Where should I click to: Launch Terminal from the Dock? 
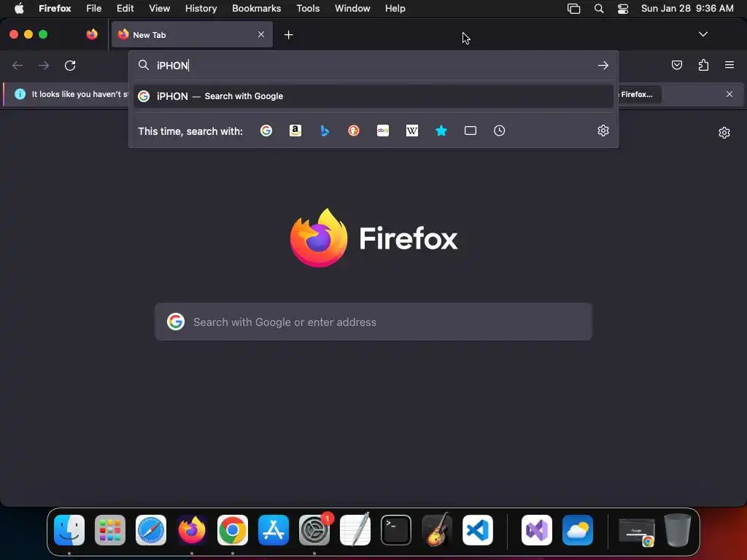click(x=396, y=530)
